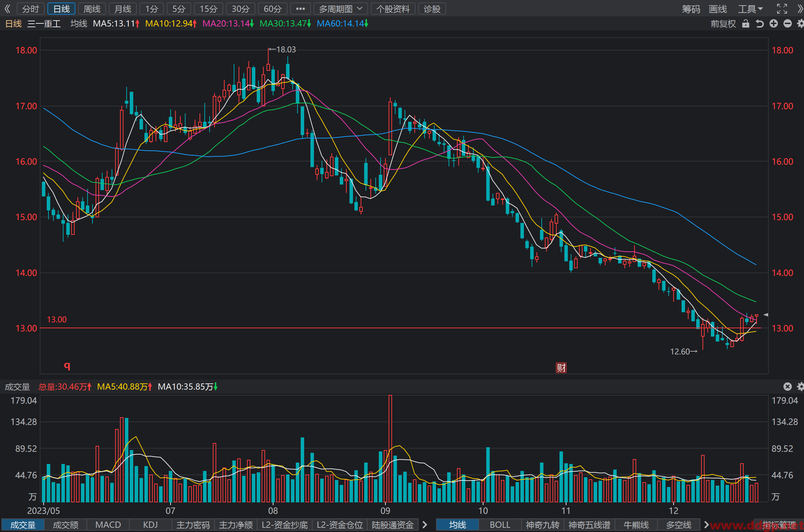Open main chart settings gear icon

click(801, 24)
